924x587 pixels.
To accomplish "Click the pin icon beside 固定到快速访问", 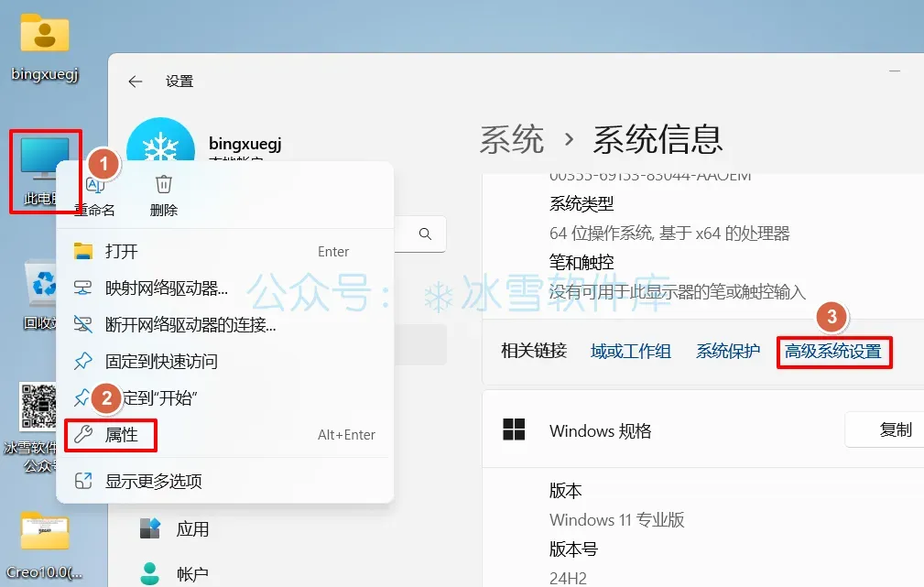I will click(83, 361).
